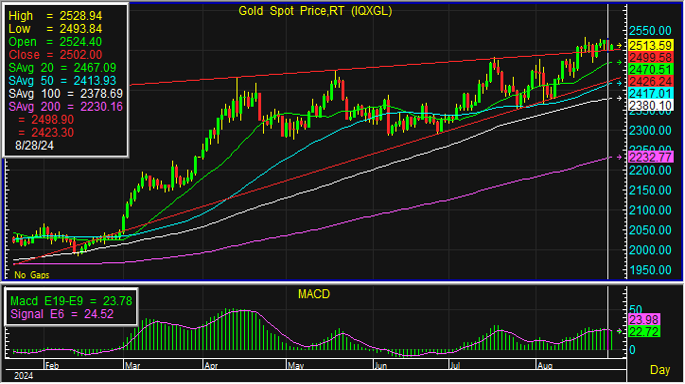Image resolution: width=685 pixels, height=384 pixels.
Task: Click the SAvg 200 entry in the data box
Action: coord(66,107)
